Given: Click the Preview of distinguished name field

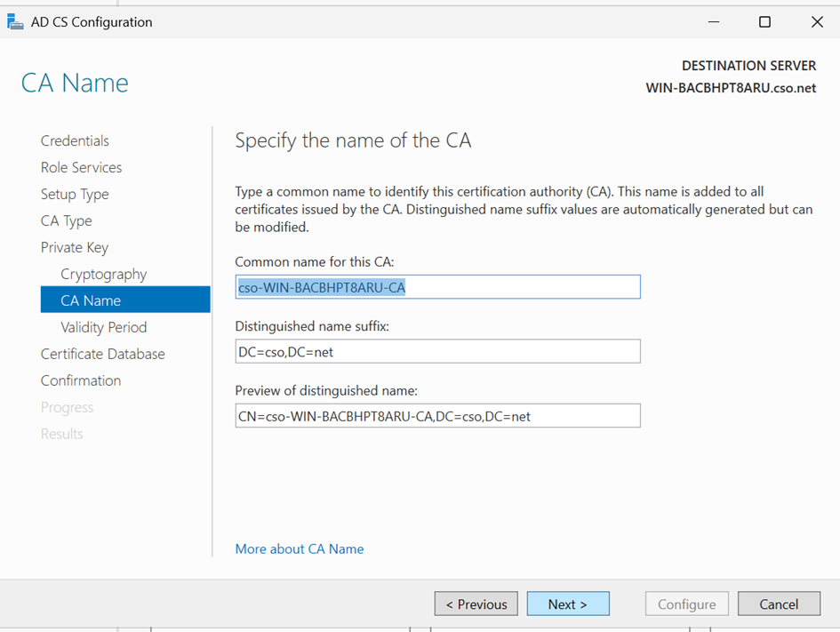Looking at the screenshot, I should click(x=437, y=415).
